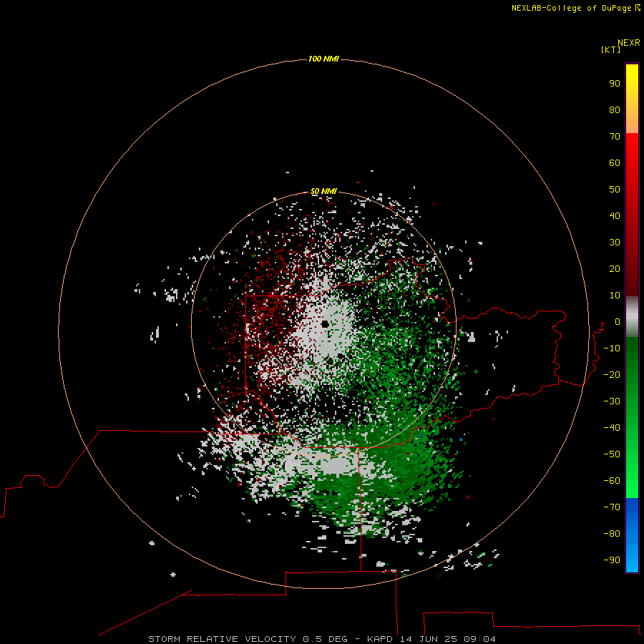Click the NEXLAB-College of DuPage credit text
Viewport: 644px width, 644px height.
[575, 8]
